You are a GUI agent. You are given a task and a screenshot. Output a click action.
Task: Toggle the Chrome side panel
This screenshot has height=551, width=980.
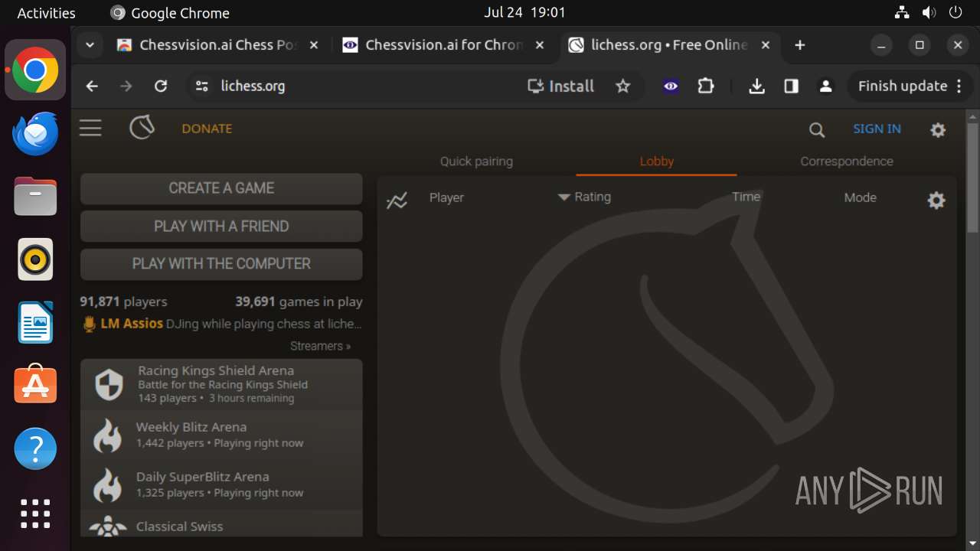[792, 86]
